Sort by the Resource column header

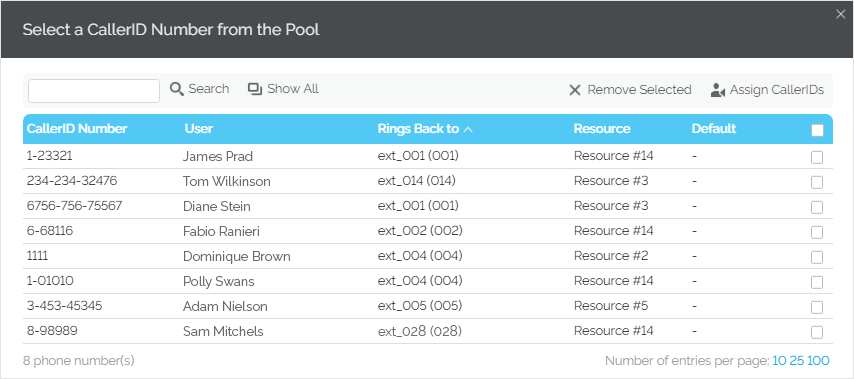602,129
